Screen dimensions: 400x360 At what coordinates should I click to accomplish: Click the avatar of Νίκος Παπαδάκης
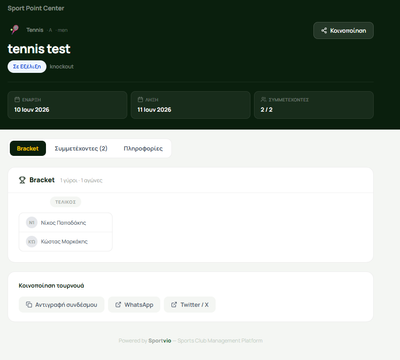(x=32, y=222)
